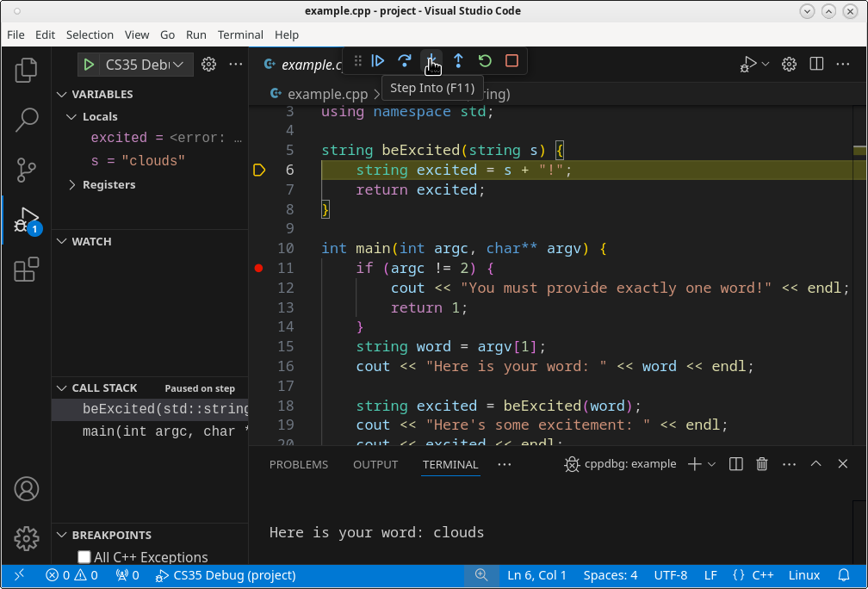This screenshot has width=868, height=589.
Task: Click the Ln 6, Col 1 cursor position
Action: point(536,575)
